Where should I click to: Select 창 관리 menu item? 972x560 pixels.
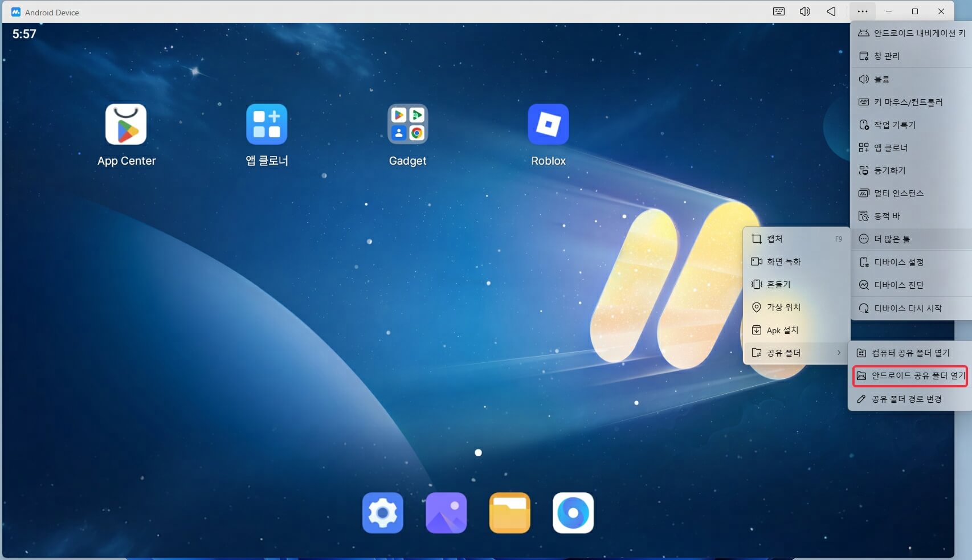[x=912, y=56]
